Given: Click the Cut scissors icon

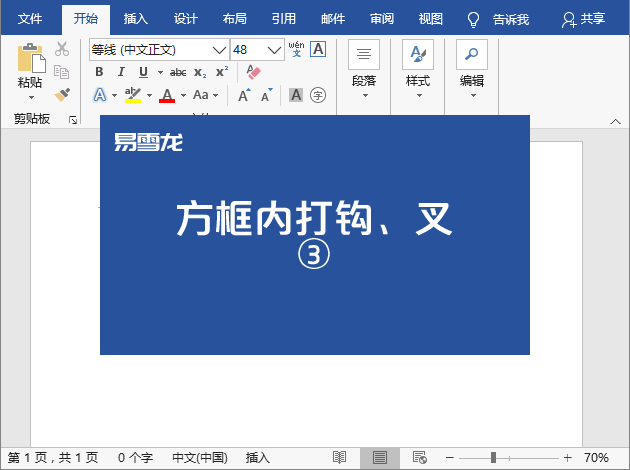Looking at the screenshot, I should (x=62, y=49).
